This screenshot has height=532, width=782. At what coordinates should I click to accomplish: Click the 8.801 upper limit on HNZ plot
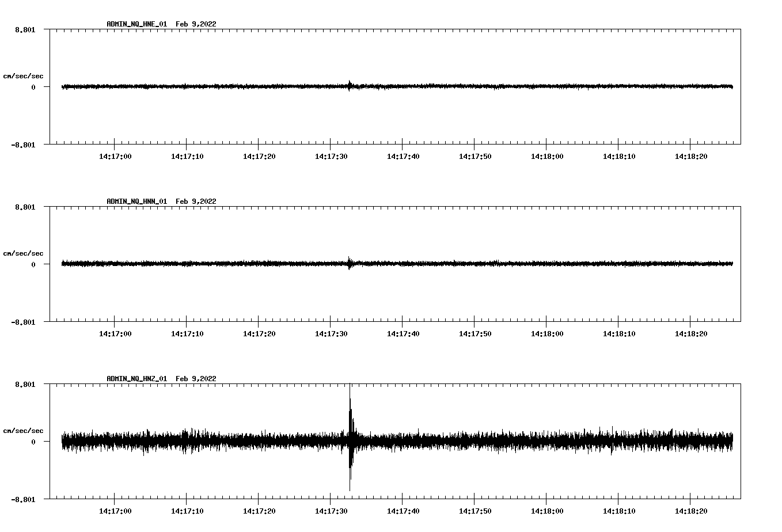coord(25,384)
